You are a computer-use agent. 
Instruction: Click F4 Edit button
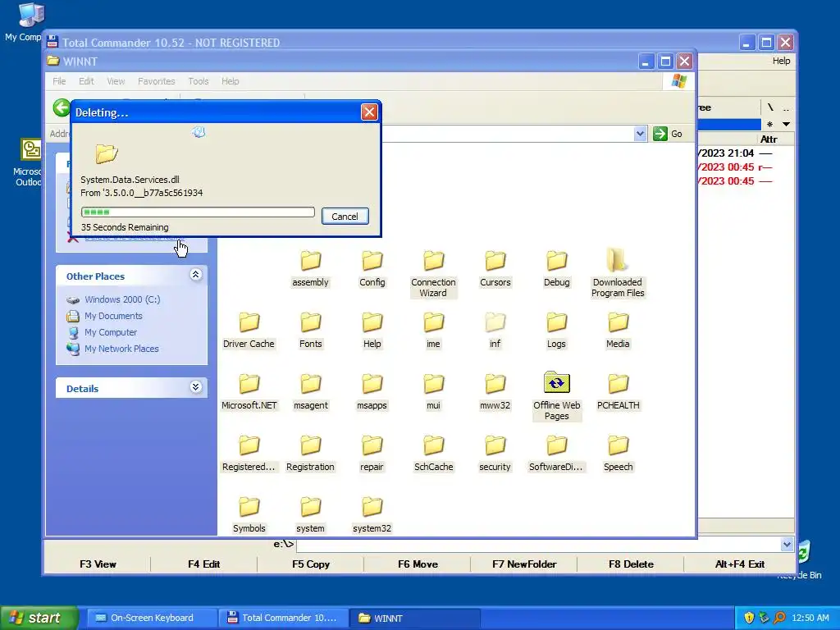(x=204, y=564)
